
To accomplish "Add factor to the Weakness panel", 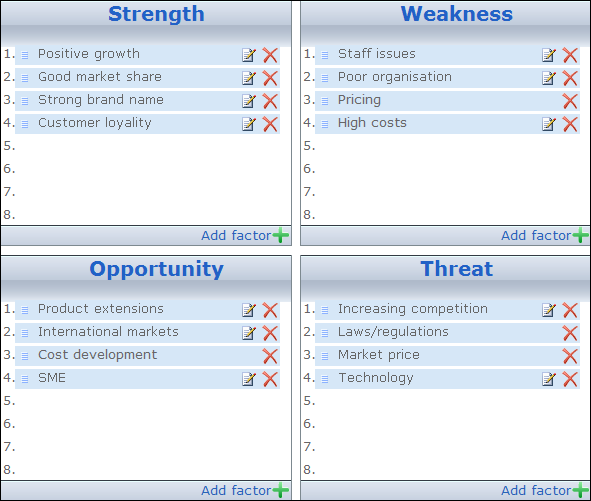I will (545, 236).
